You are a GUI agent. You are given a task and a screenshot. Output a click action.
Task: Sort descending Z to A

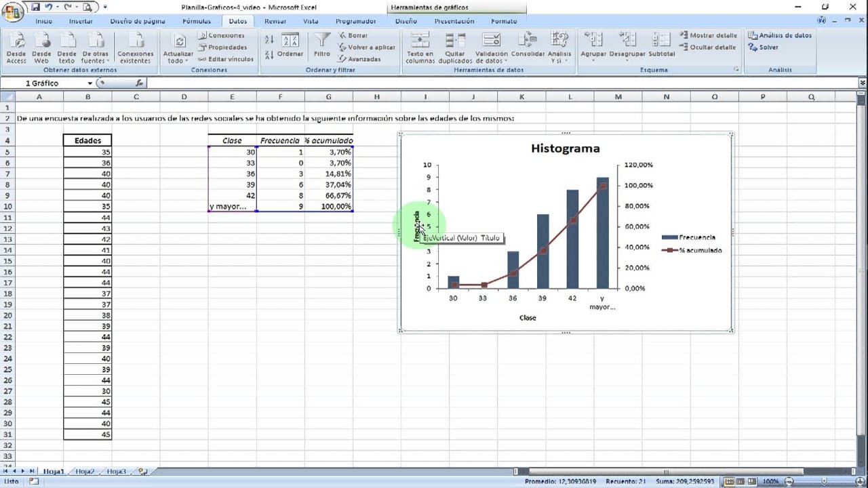(x=269, y=56)
